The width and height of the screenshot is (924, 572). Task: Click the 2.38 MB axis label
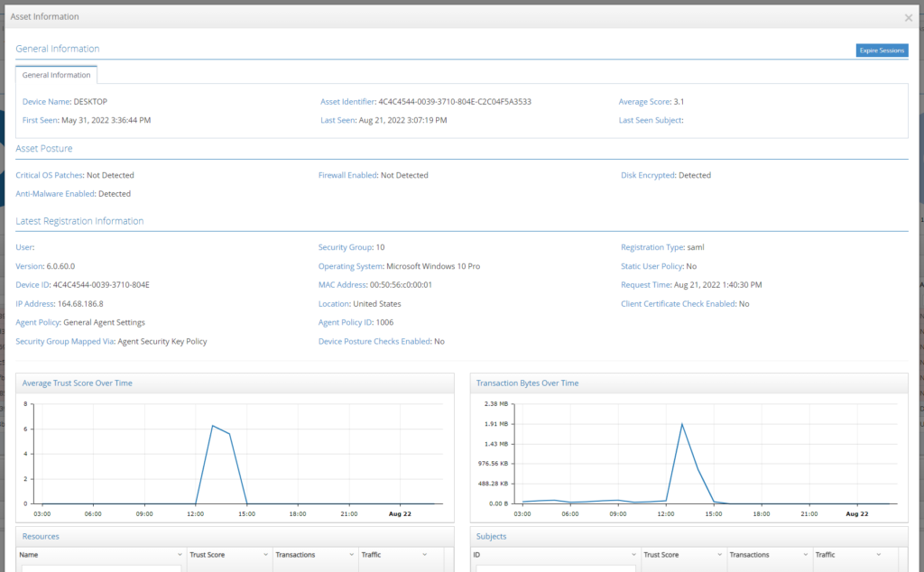pyautogui.click(x=496, y=404)
